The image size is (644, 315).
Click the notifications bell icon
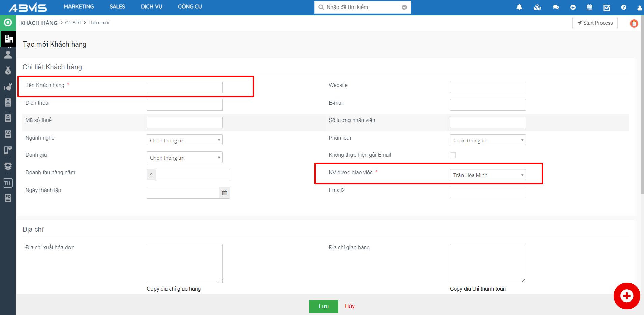pyautogui.click(x=519, y=7)
